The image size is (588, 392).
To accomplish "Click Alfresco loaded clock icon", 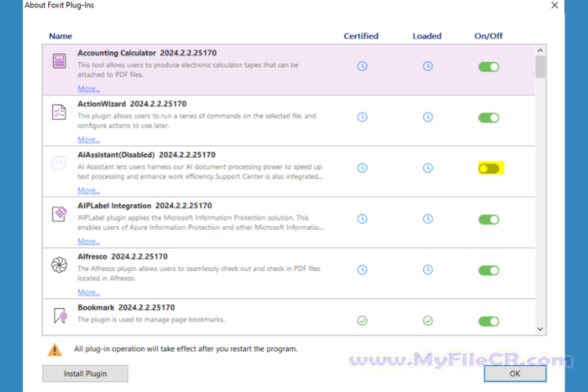I will (x=428, y=269).
